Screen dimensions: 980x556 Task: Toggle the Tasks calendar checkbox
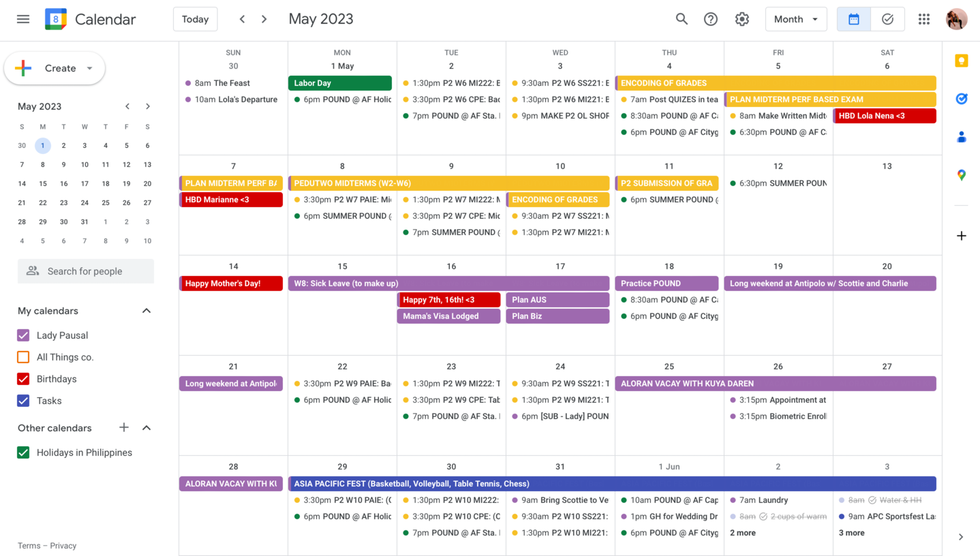point(23,401)
